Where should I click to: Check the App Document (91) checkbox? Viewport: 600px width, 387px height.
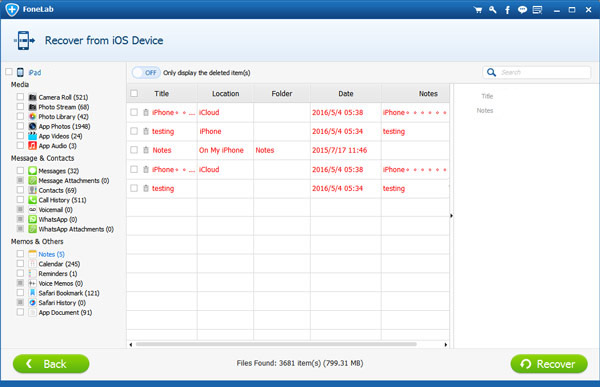20,312
